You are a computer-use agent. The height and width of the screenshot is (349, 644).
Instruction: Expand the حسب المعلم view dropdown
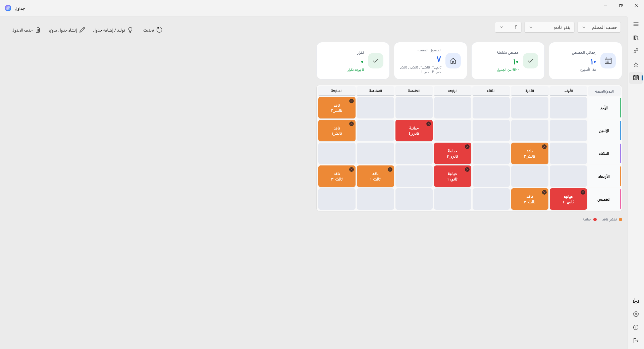click(x=599, y=27)
